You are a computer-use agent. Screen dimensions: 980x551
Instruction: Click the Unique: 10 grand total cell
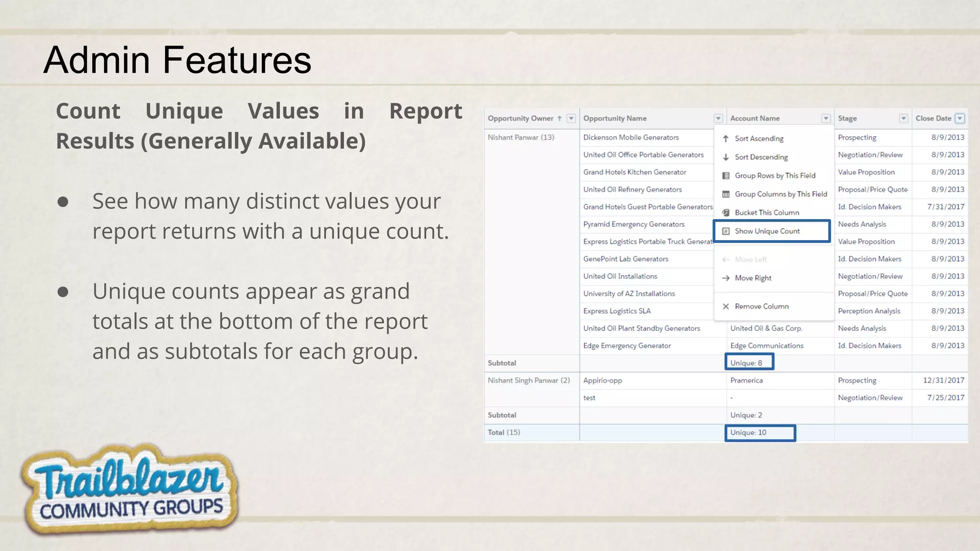pyautogui.click(x=760, y=433)
